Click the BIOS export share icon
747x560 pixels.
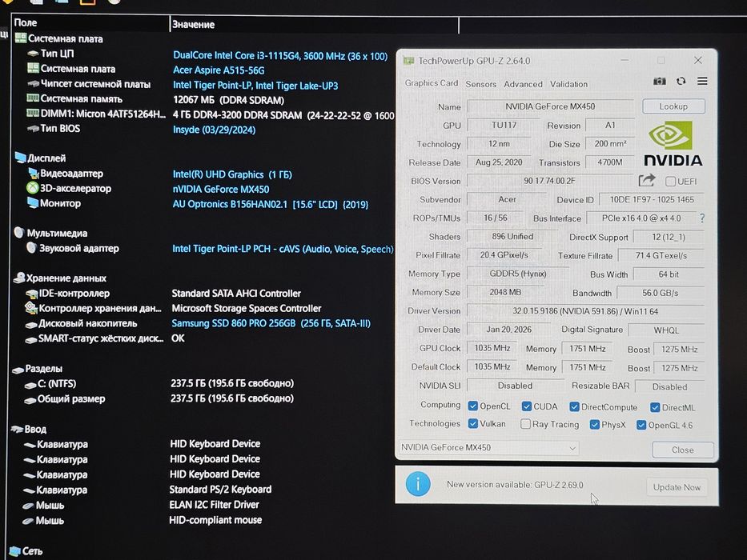coord(646,181)
